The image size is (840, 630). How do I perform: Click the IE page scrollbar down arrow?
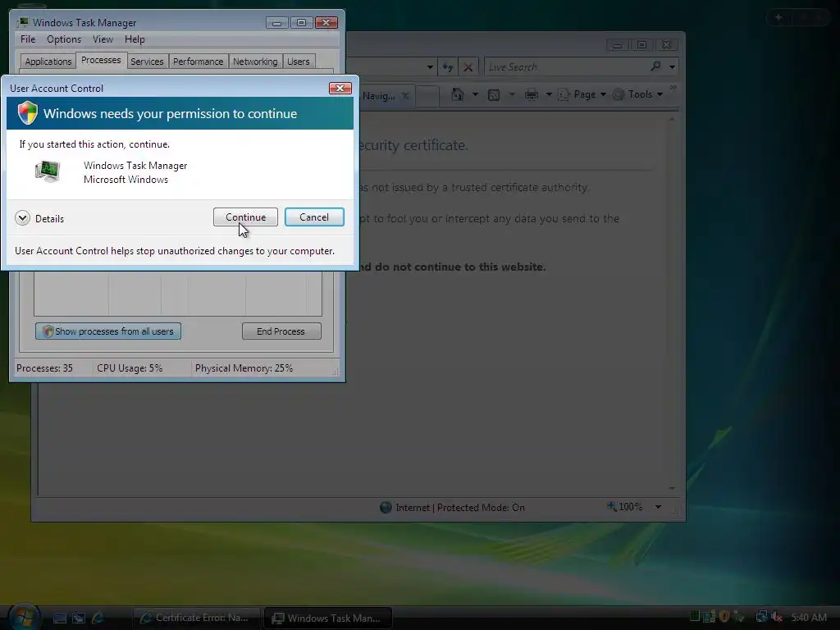click(672, 488)
